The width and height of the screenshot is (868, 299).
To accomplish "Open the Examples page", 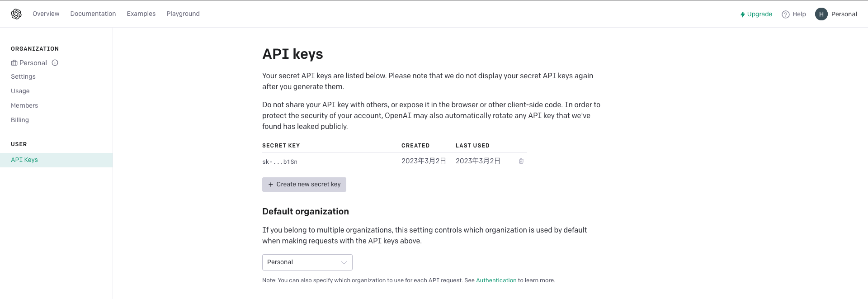I will (x=141, y=14).
